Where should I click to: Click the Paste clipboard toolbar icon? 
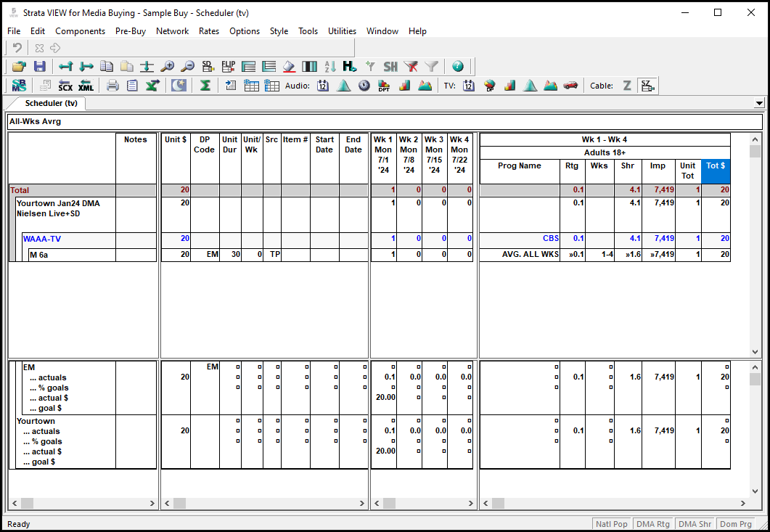click(x=127, y=66)
